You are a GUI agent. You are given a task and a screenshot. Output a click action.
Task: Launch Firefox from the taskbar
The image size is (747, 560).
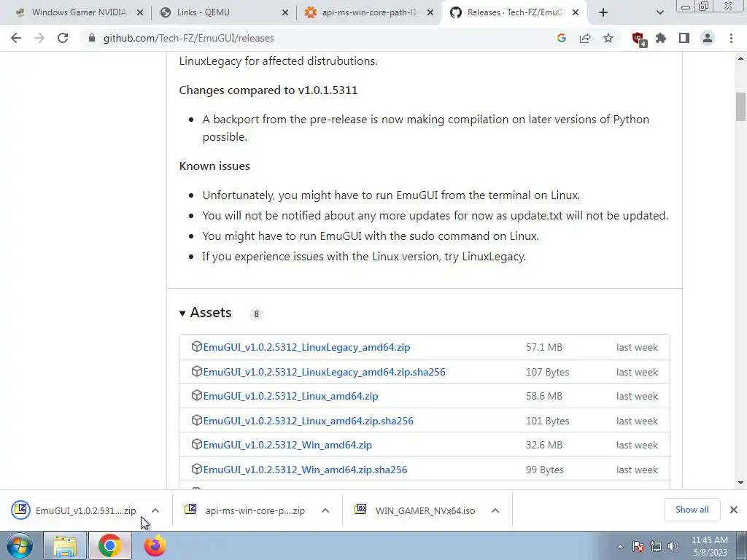155,545
